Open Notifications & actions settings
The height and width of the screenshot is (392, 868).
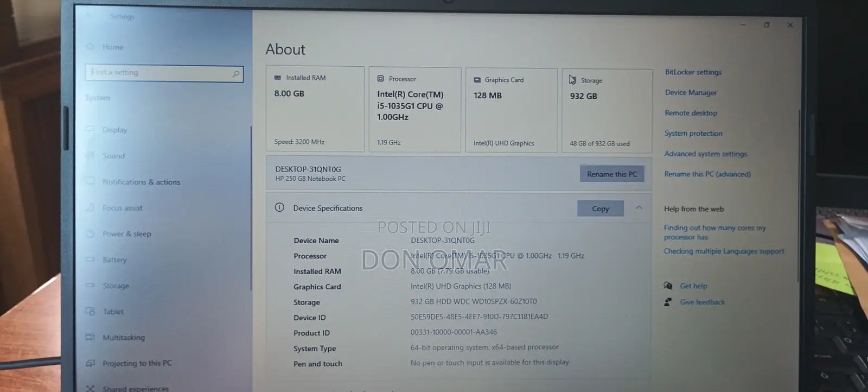point(141,182)
